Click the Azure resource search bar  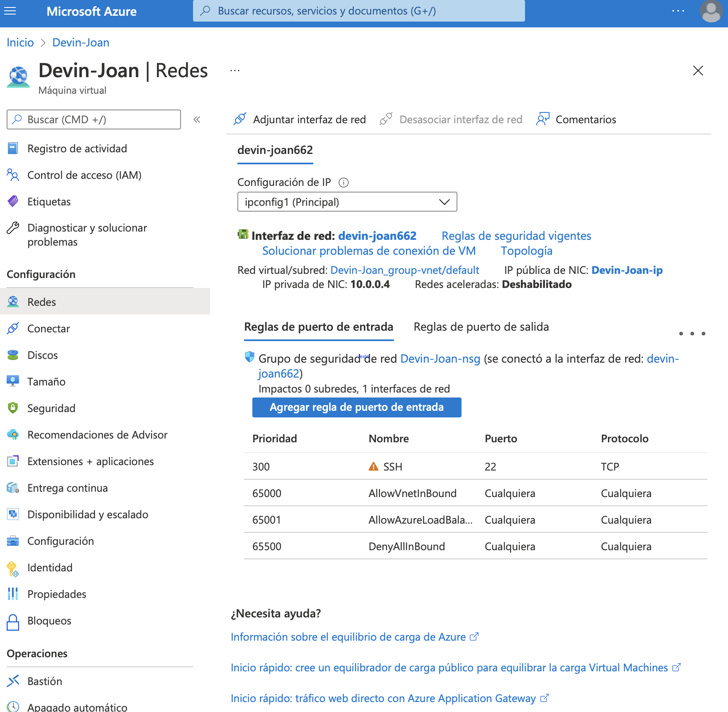[x=359, y=11]
